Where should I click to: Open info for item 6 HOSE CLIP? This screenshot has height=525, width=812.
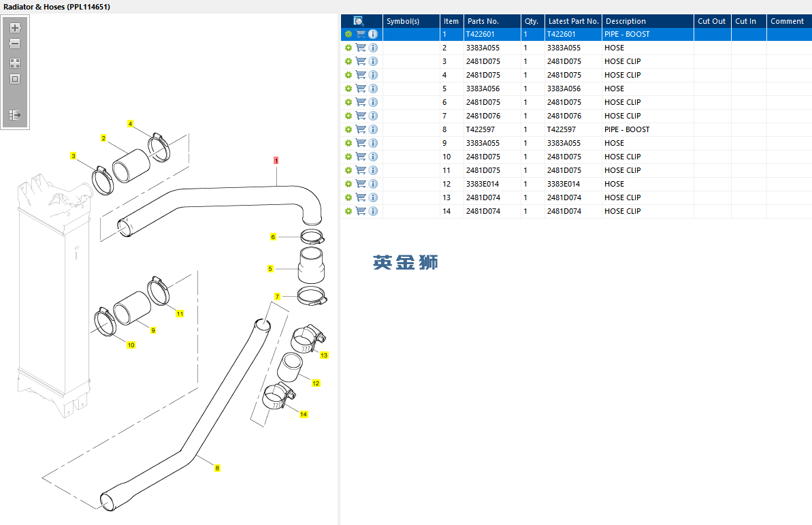click(x=373, y=102)
